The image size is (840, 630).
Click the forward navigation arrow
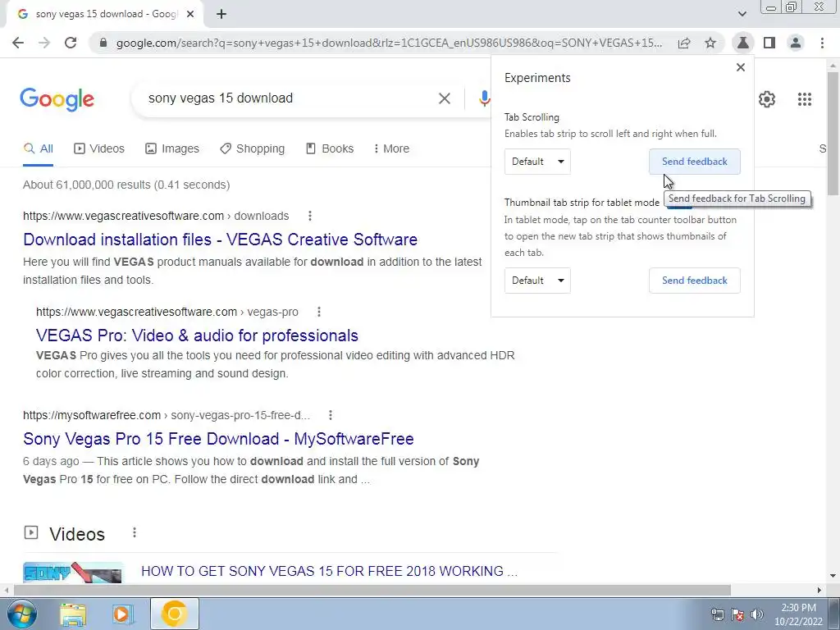click(x=44, y=43)
